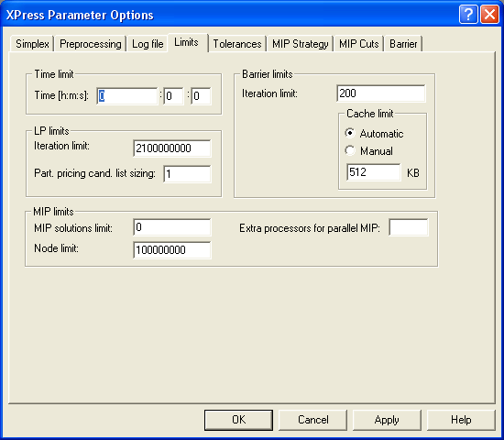Click the Barrier Iteration limit field
Screen dimensions: 504x440
[x=381, y=93]
